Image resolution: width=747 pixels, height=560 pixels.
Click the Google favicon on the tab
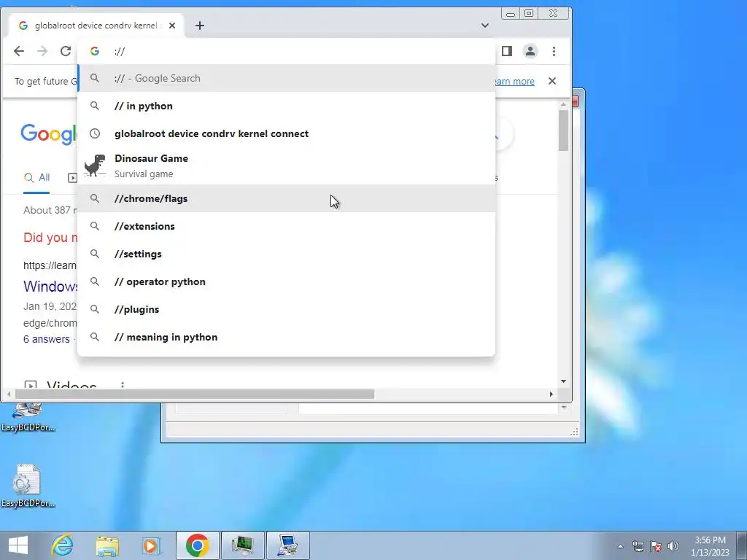tap(23, 26)
